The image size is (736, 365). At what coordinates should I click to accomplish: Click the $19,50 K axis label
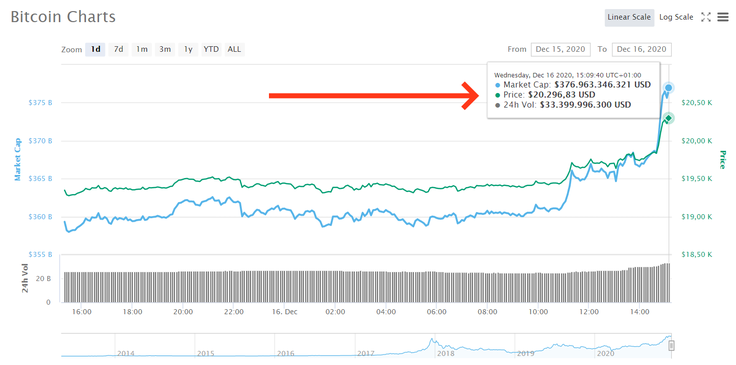point(697,179)
